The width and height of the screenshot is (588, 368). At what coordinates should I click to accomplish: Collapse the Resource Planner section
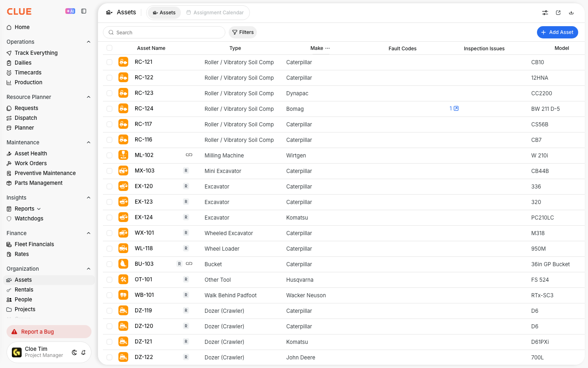(x=89, y=97)
